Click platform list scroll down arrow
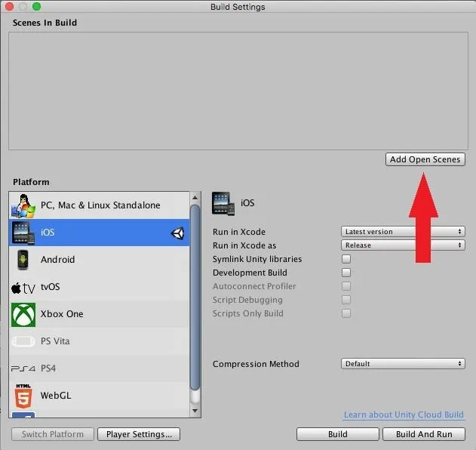The height and width of the screenshot is (450, 476). [195, 411]
